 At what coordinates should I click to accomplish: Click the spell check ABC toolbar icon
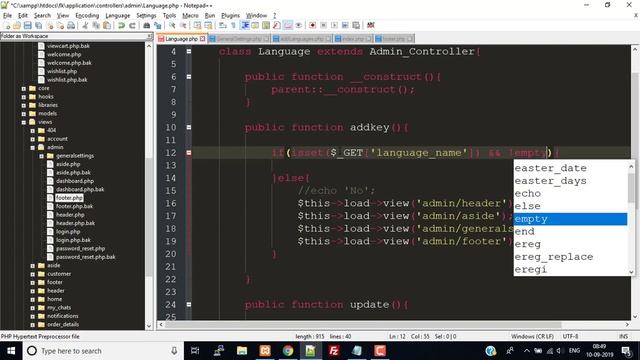click(x=371, y=25)
